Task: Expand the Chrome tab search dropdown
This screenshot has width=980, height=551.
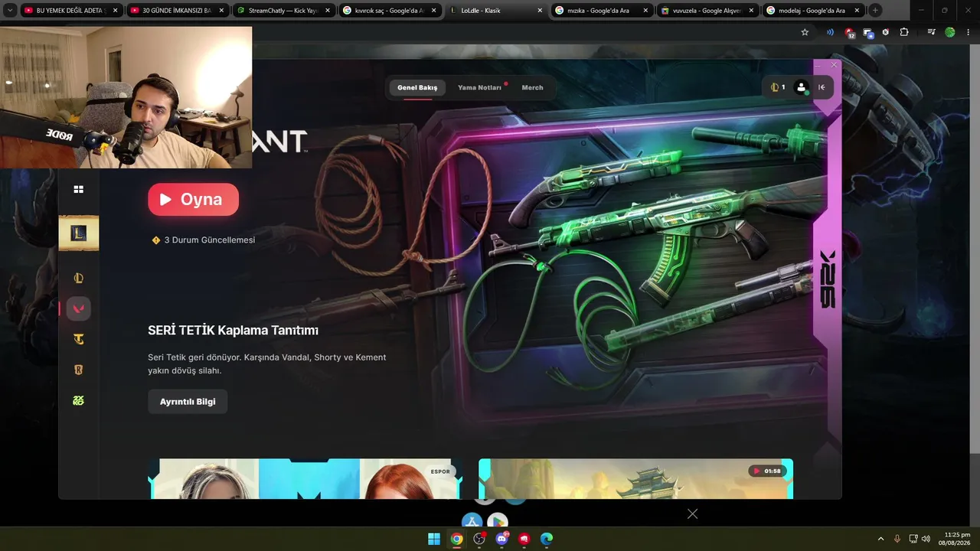Action: [x=10, y=11]
